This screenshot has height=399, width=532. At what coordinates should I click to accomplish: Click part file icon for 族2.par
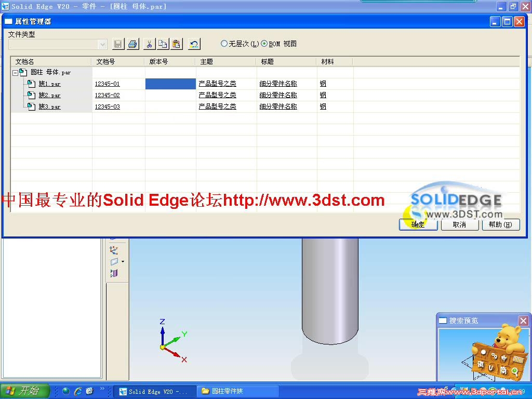coord(31,95)
